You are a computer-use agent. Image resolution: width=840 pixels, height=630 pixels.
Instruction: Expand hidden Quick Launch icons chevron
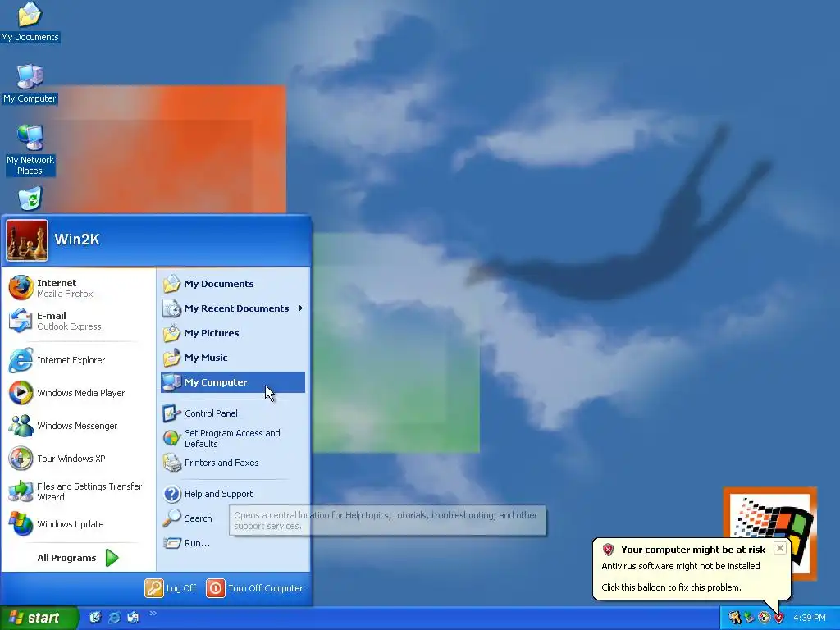click(153, 614)
